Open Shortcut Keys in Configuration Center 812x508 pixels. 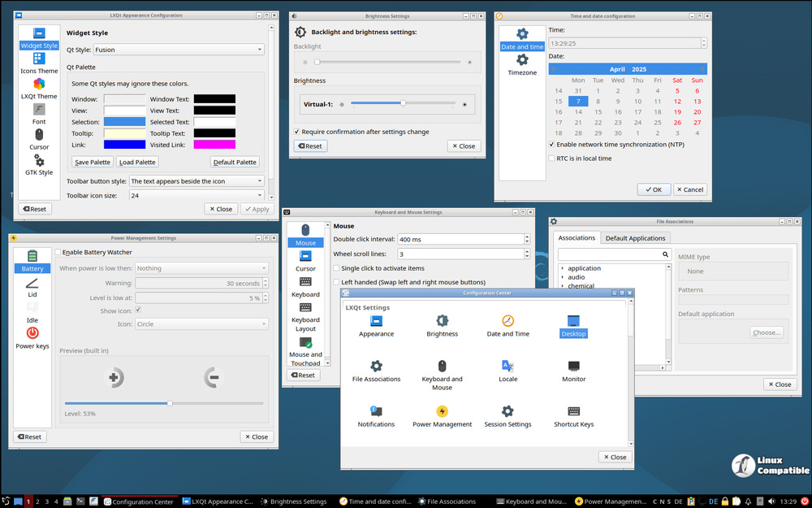pyautogui.click(x=573, y=415)
